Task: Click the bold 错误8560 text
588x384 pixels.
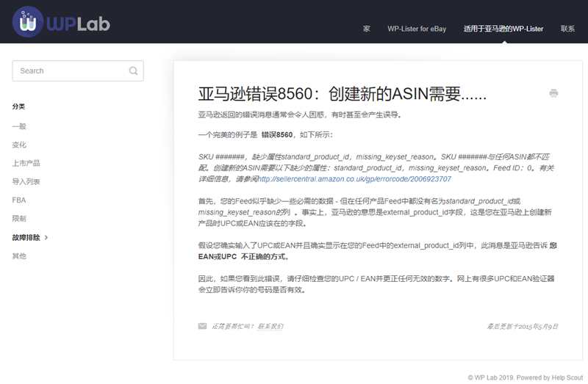Action: [277, 135]
